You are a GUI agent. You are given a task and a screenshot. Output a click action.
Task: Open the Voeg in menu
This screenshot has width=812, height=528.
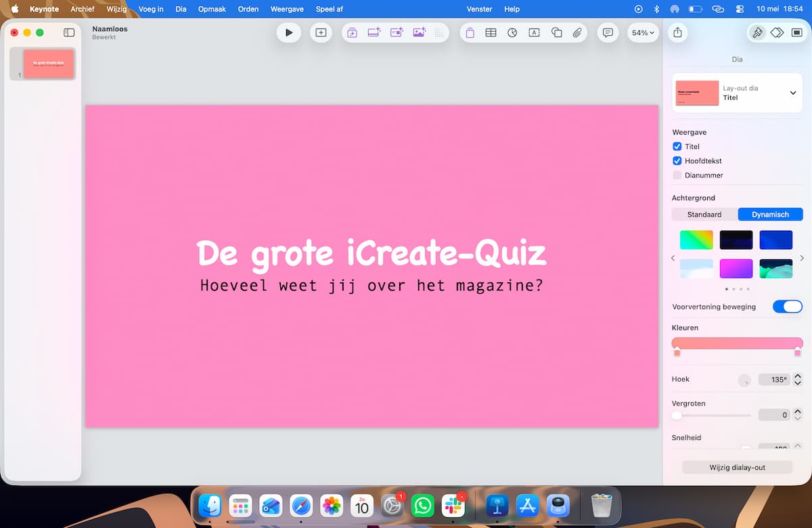point(151,9)
